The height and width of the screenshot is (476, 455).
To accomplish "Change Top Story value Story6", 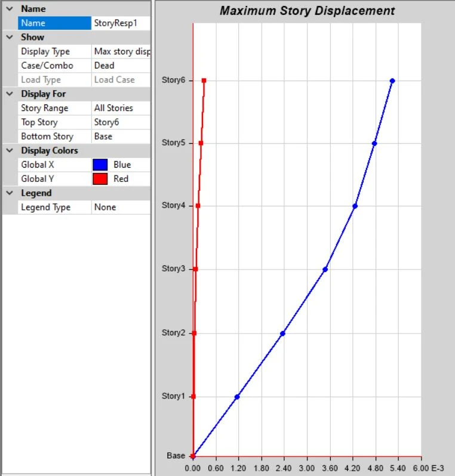I will [x=121, y=122].
